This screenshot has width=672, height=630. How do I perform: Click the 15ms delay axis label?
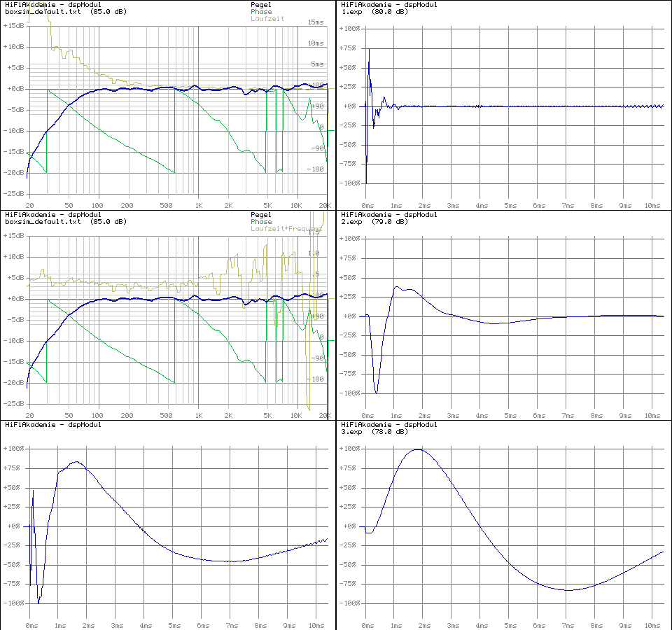click(x=316, y=22)
